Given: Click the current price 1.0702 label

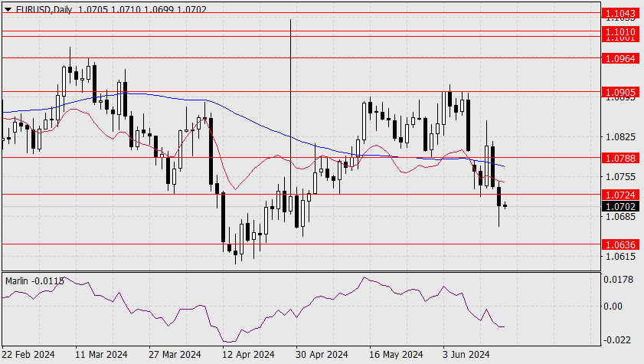Looking at the screenshot, I should (620, 206).
